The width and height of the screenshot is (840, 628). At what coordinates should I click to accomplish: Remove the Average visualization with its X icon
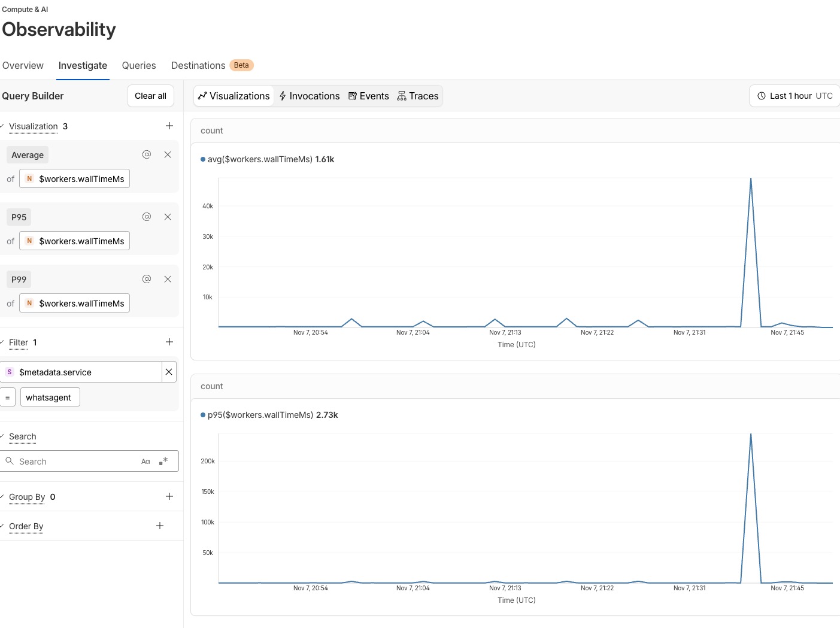(168, 154)
